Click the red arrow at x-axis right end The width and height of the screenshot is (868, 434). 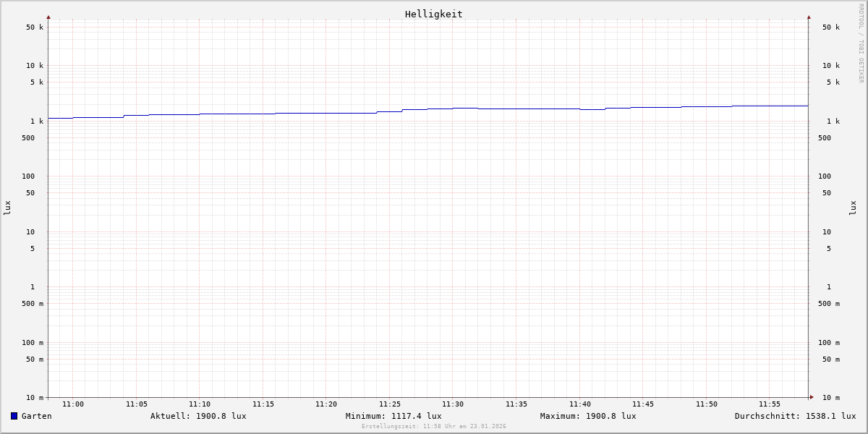click(x=812, y=397)
